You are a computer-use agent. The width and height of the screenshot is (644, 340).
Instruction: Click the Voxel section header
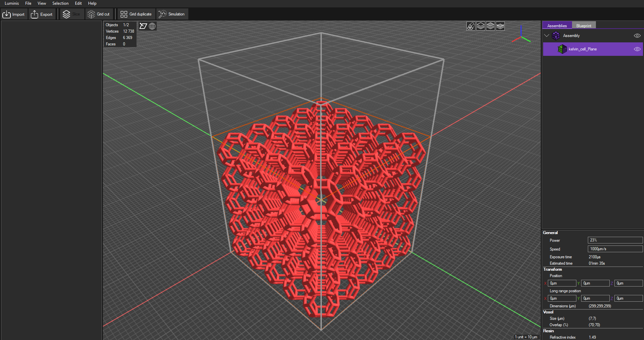tap(548, 312)
